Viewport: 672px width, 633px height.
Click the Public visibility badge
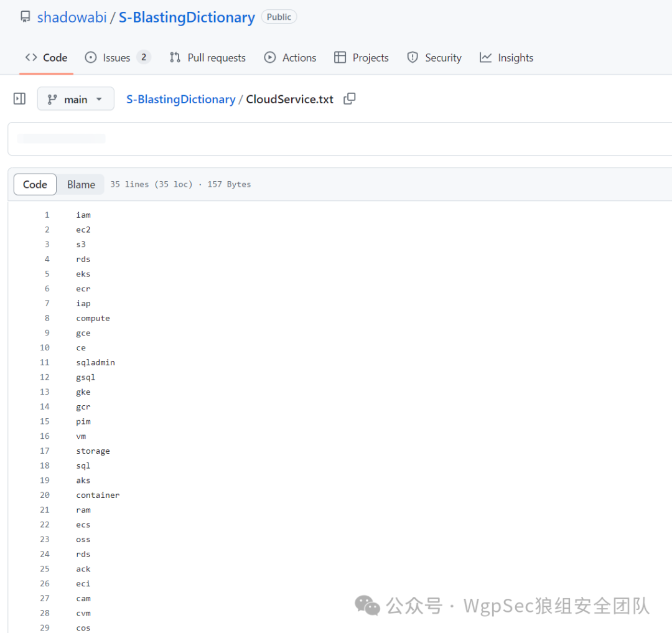[279, 17]
